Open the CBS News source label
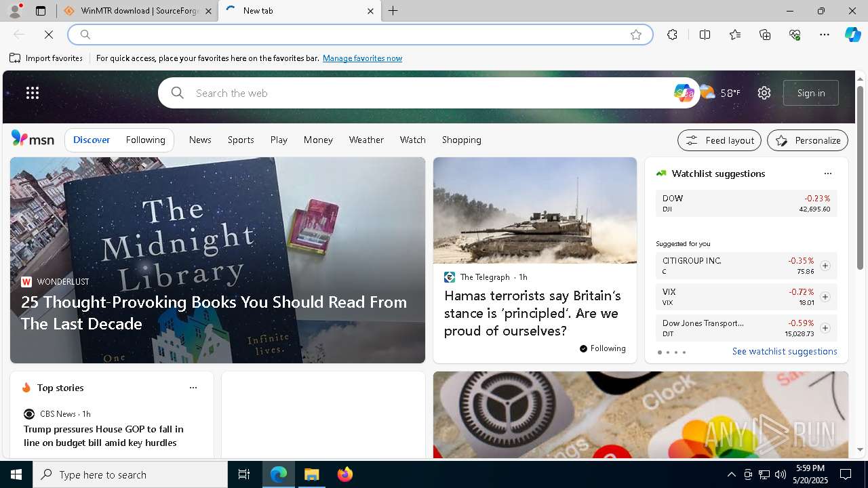 [58, 413]
